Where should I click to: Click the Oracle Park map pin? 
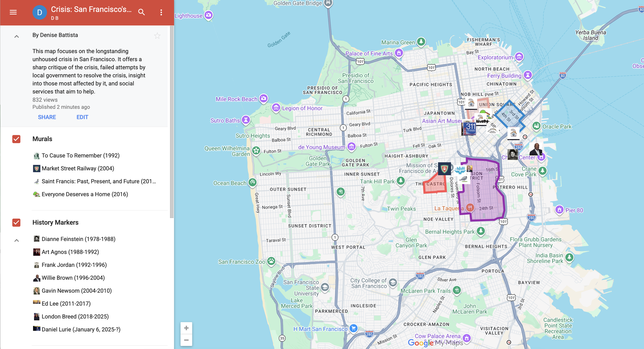coord(536,126)
